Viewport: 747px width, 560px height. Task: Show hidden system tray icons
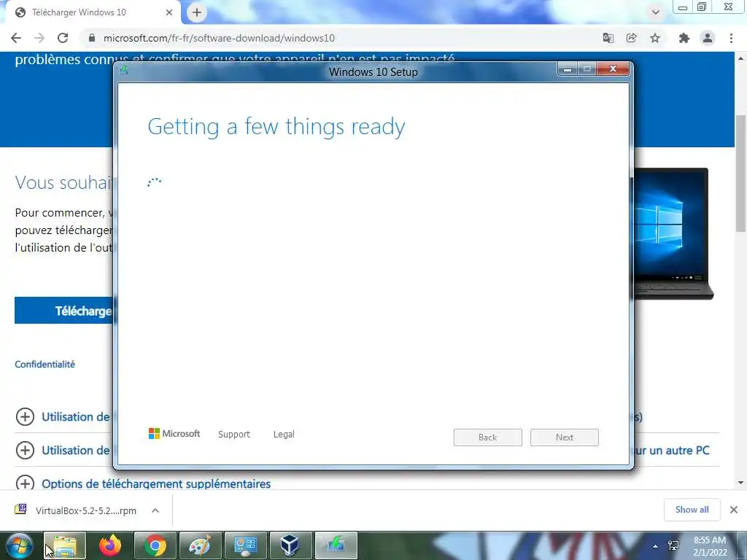click(x=656, y=546)
